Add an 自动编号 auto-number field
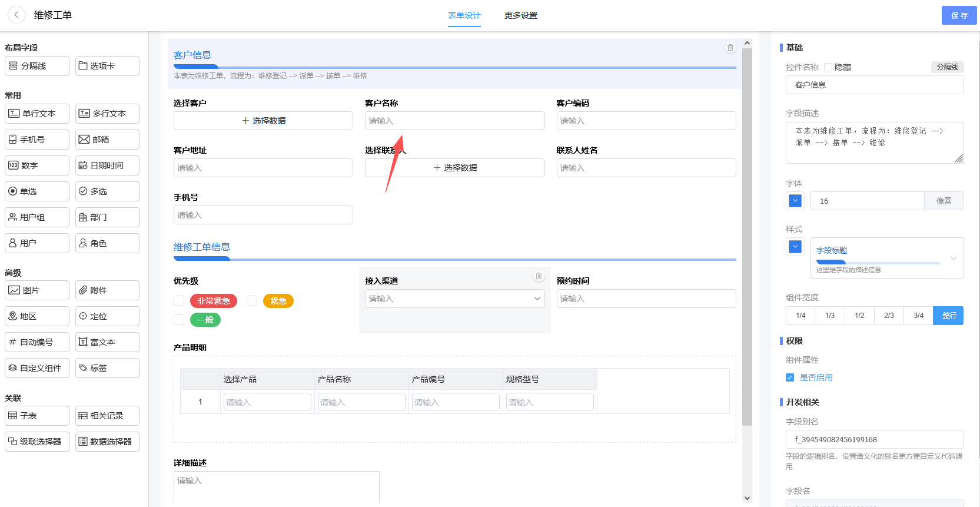This screenshot has width=980, height=507. pos(37,342)
